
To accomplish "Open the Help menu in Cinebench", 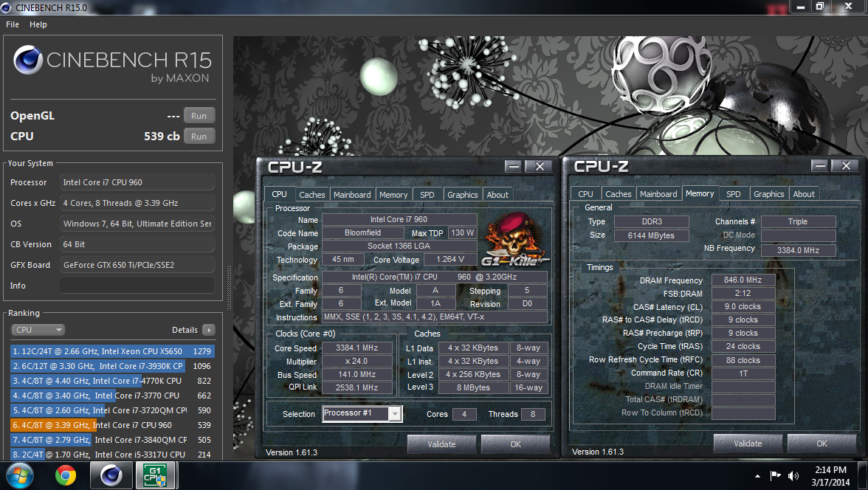I will 38,24.
